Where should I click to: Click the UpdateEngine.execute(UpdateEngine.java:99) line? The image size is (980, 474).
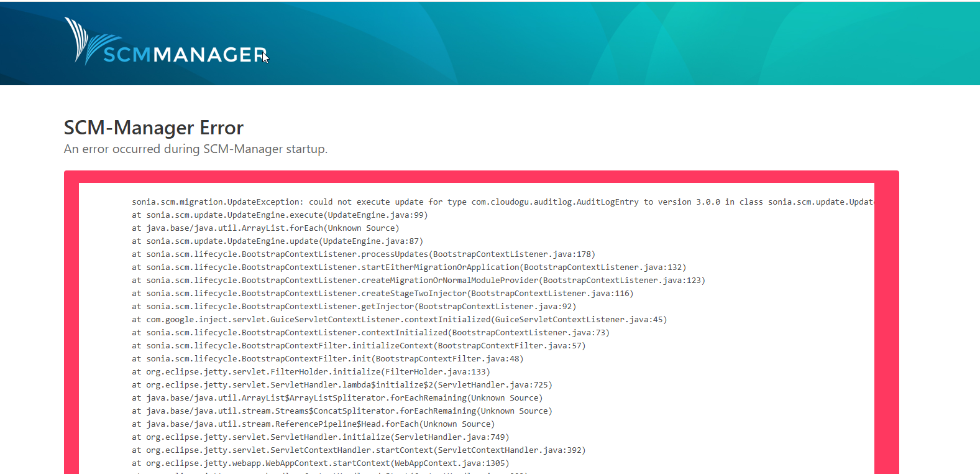click(x=280, y=215)
